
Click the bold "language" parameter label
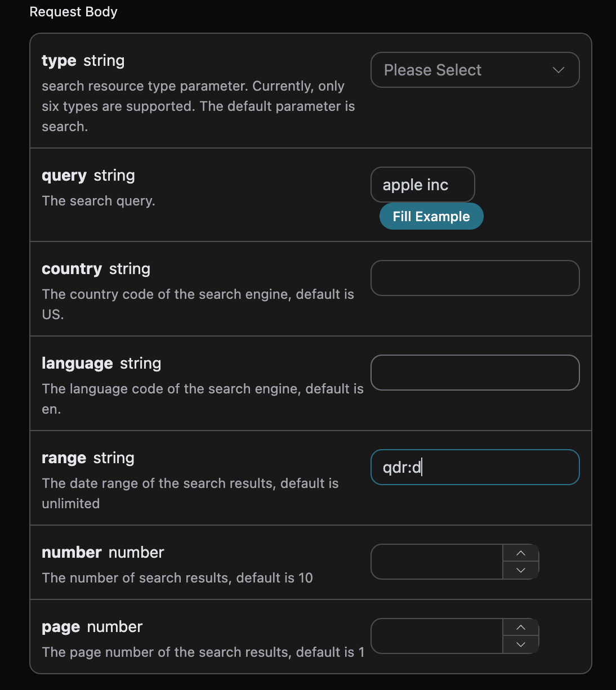tap(77, 364)
